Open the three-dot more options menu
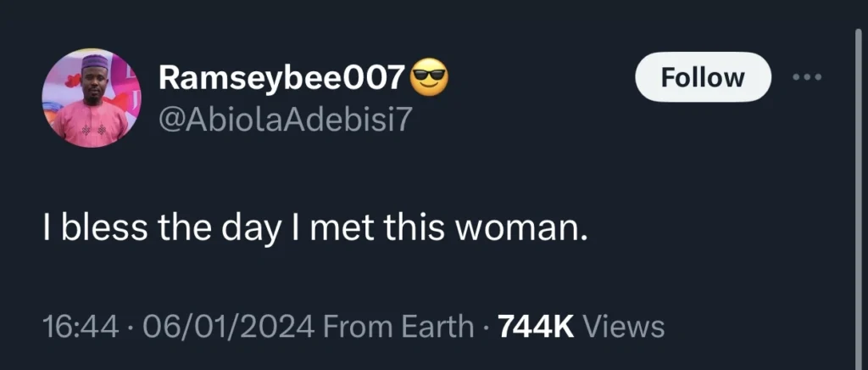 (807, 77)
